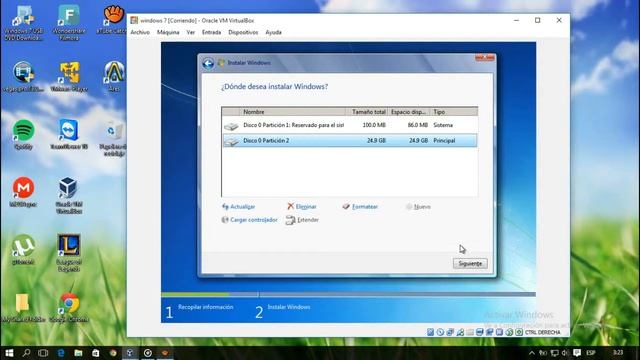640x360 pixels.
Task: Open the League of Legends desktop shortcut
Action: [69, 253]
